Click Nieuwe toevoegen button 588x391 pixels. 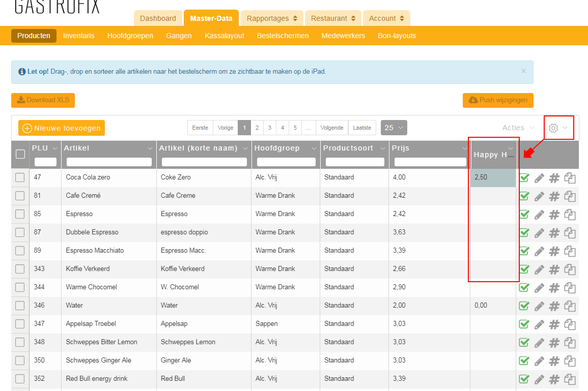coord(62,128)
